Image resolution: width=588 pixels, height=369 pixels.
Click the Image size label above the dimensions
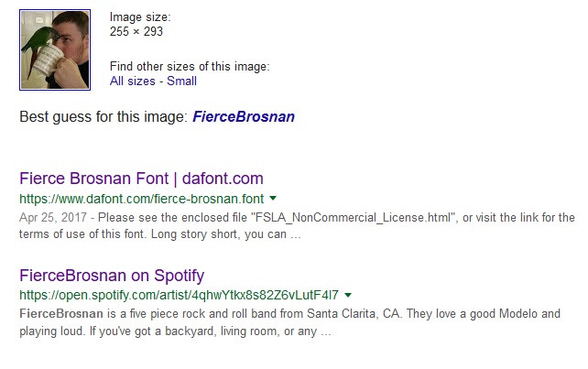point(140,16)
